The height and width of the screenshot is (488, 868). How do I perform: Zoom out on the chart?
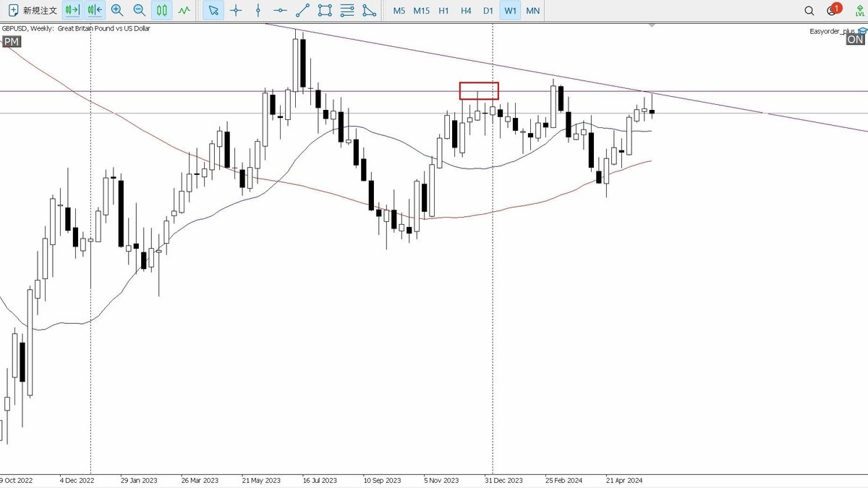140,11
